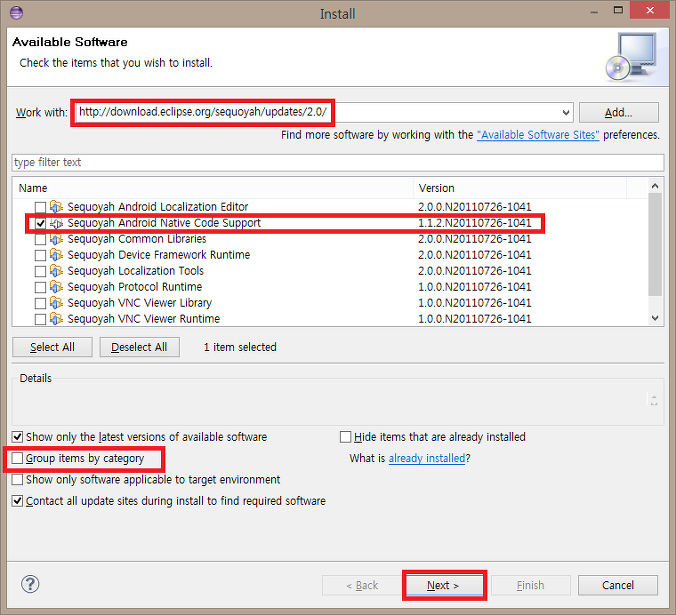676x615 pixels.
Task: Check Sequoyah Protocol Runtime checkbox
Action: 40,287
